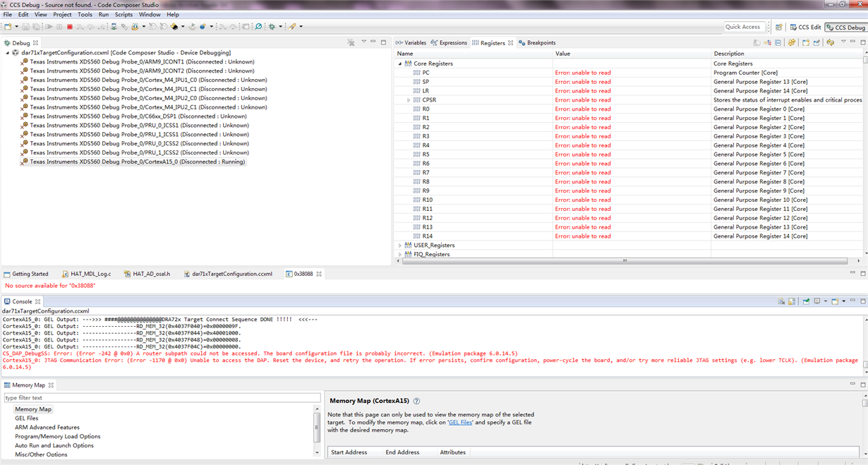Screen dimensions: 868x465
Task: Click the Search magnifier toolbar icon
Action: click(258, 27)
